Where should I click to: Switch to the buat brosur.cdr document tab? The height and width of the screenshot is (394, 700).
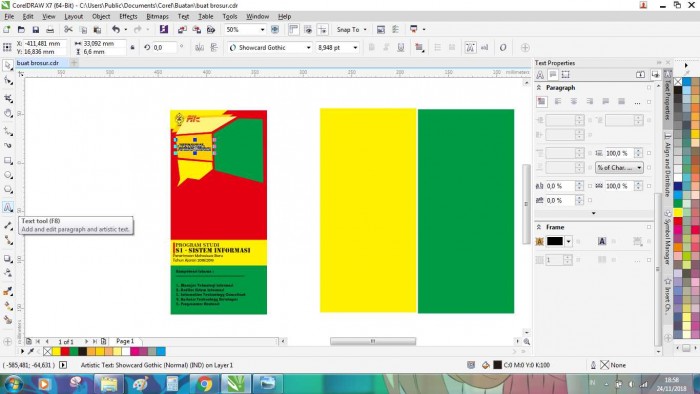38,63
